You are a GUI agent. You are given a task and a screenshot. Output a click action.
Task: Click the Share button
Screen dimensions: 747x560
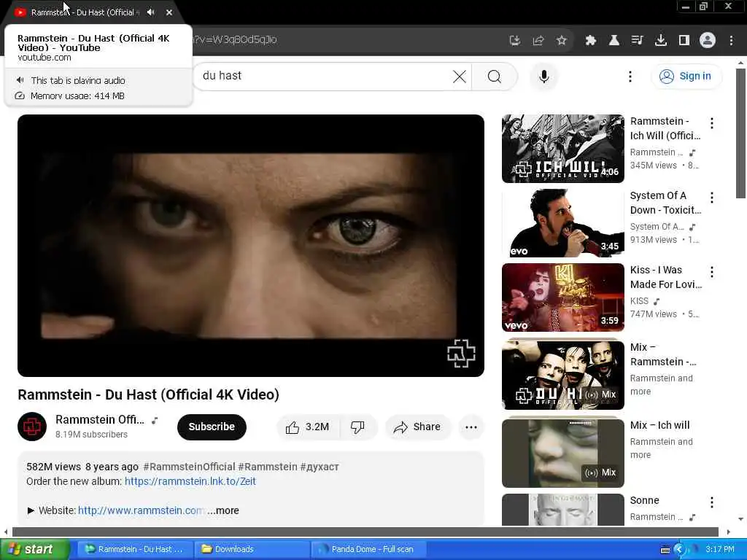[417, 427]
